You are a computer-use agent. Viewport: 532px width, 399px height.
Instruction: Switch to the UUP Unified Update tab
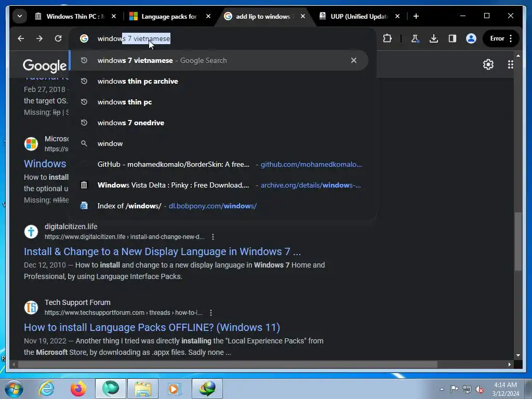[359, 16]
